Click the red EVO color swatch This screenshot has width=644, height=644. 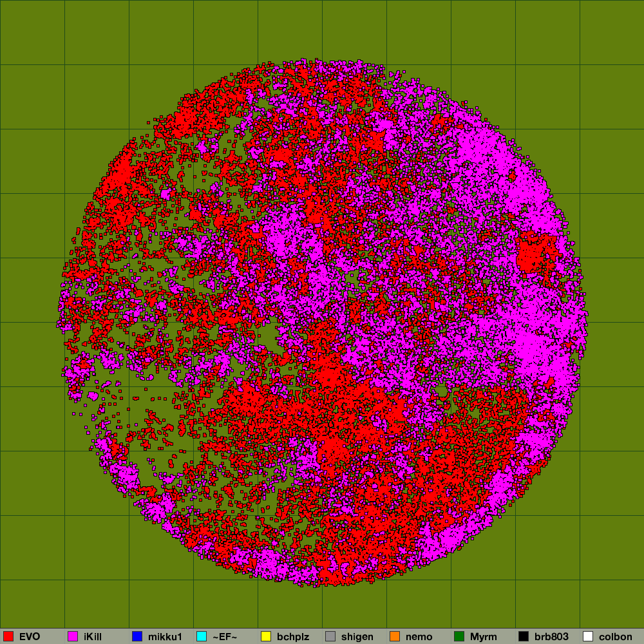pos(8,636)
